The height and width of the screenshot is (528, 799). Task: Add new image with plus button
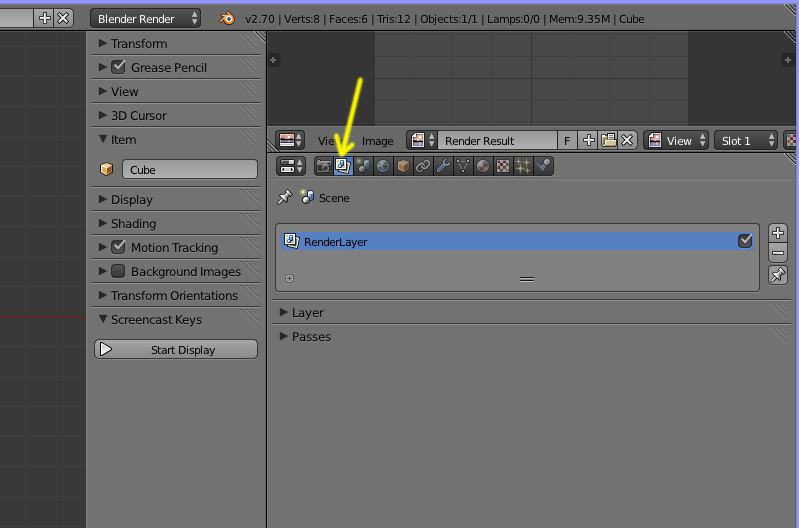point(589,140)
